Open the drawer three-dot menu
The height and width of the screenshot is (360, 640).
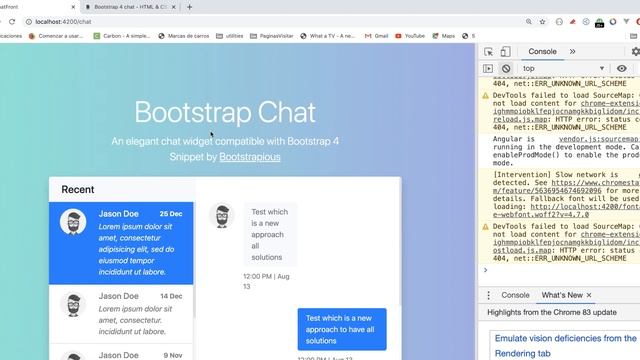pyautogui.click(x=489, y=295)
